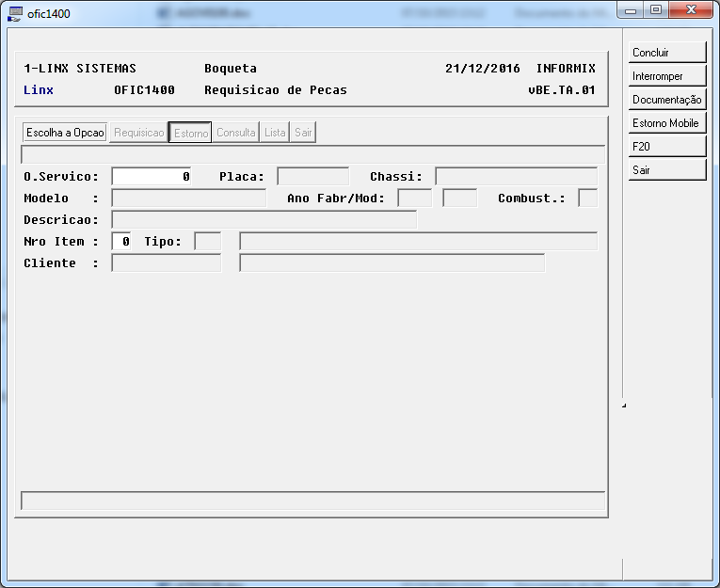
Task: Click the Interromper button
Action: click(x=666, y=76)
